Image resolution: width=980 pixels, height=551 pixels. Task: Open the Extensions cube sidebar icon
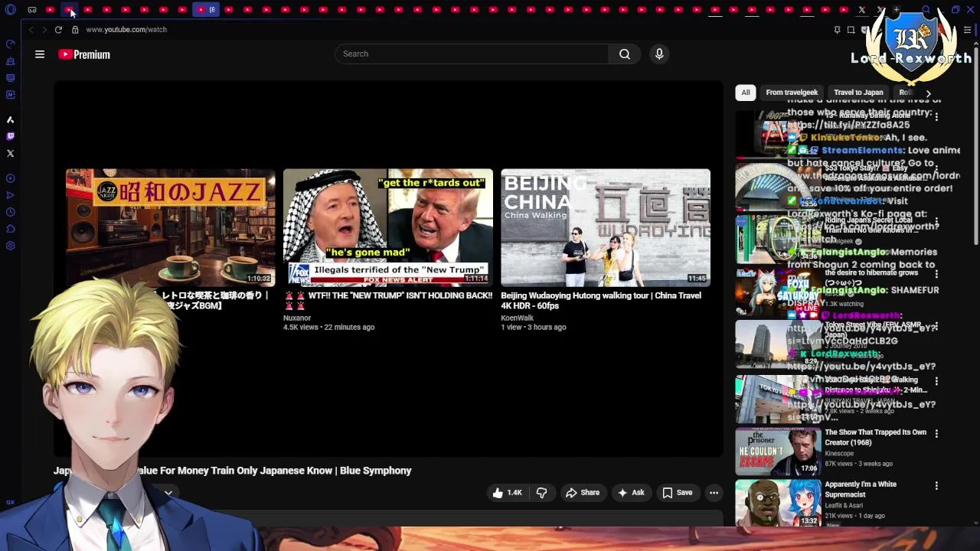coord(11,229)
